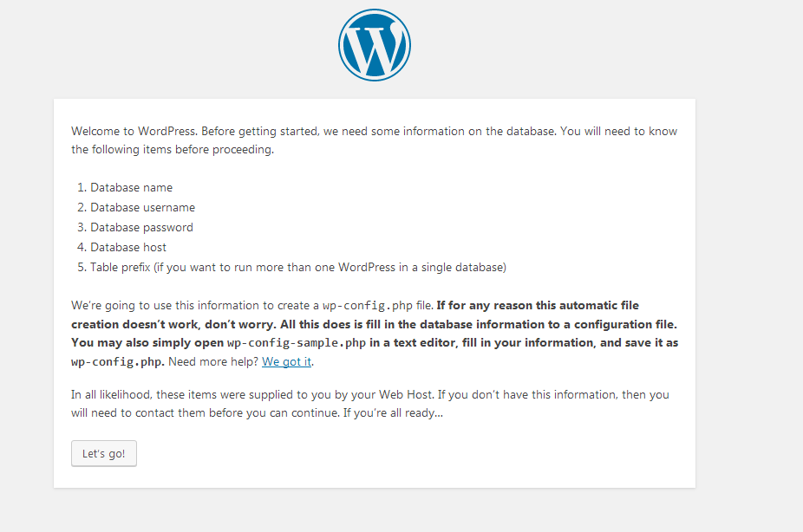Click the "Database password" list item

[141, 227]
